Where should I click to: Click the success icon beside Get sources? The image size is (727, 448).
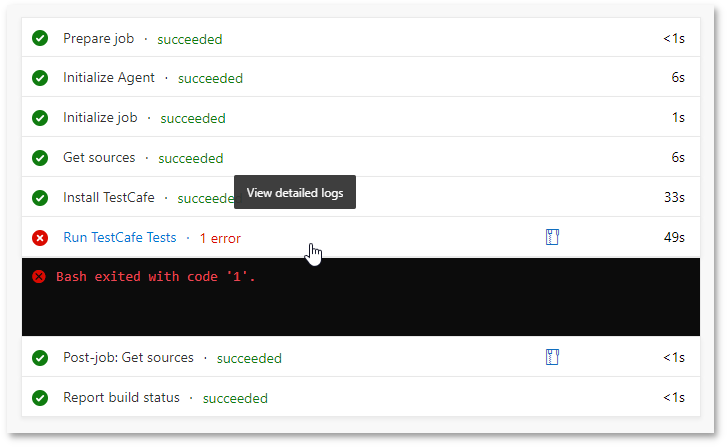tap(40, 158)
